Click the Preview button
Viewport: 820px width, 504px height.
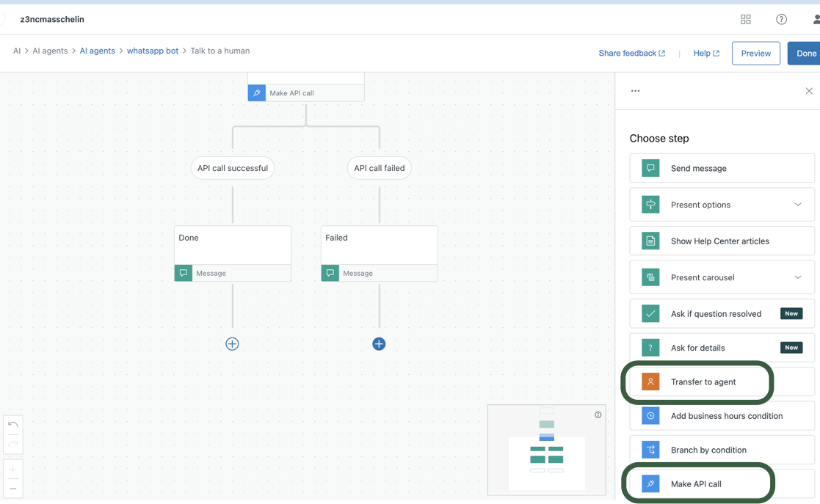tap(755, 53)
